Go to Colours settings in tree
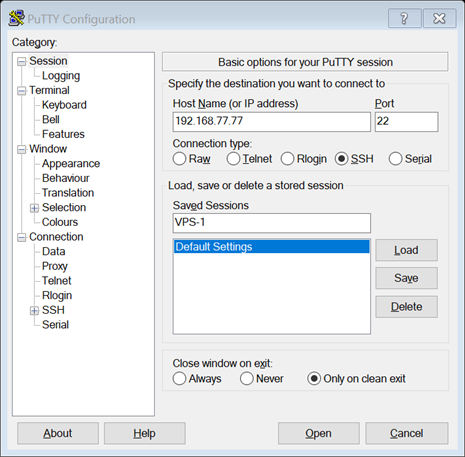465x457 pixels. [60, 222]
